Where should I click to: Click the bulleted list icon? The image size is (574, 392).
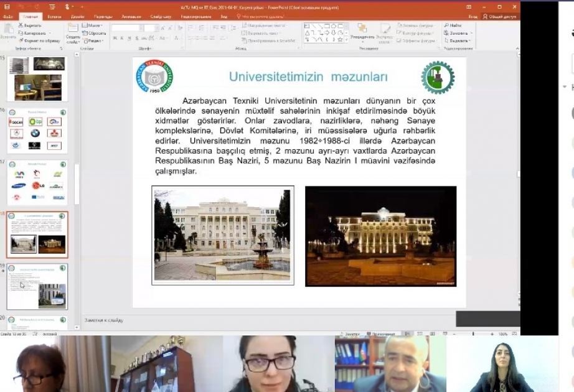(191, 28)
